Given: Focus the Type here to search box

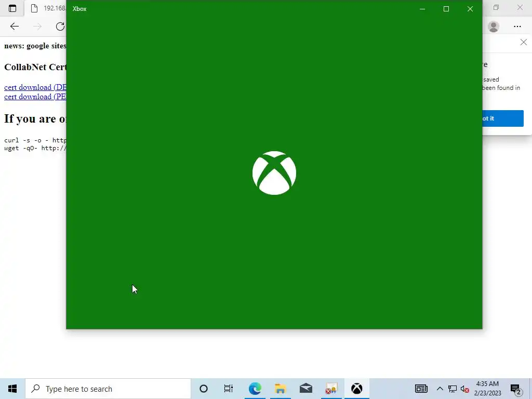Looking at the screenshot, I should click(x=108, y=389).
